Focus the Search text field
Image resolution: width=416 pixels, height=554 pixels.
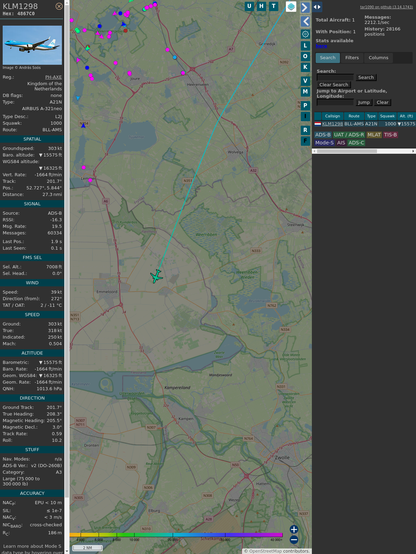point(335,77)
